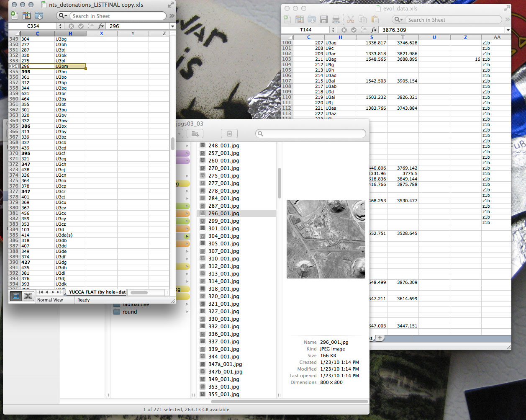Image resolution: width=526 pixels, height=420 pixels.
Task: Go to previous sheet tab arrow
Action: (x=47, y=292)
